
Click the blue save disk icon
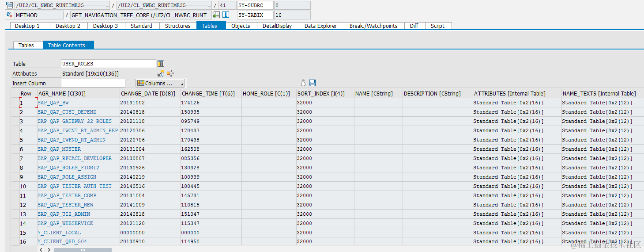pyautogui.click(x=312, y=83)
